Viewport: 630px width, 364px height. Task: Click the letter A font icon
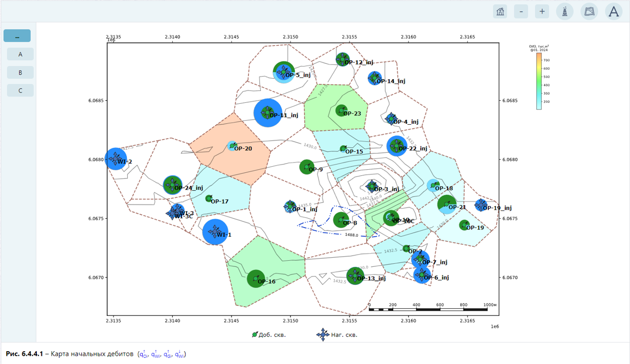614,11
